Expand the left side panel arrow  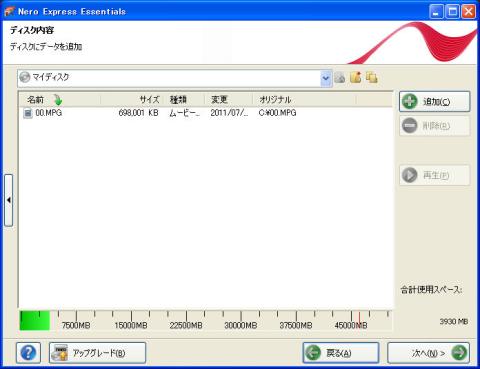tap(9, 200)
